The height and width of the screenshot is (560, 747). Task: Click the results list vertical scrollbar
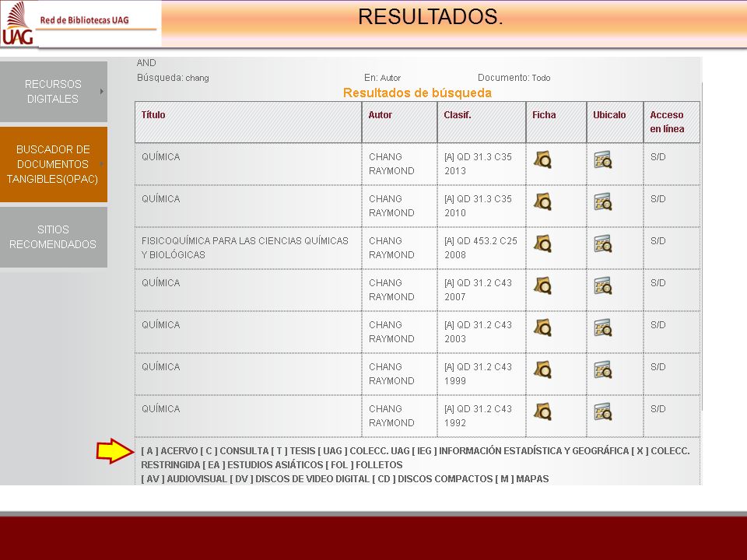click(x=701, y=247)
